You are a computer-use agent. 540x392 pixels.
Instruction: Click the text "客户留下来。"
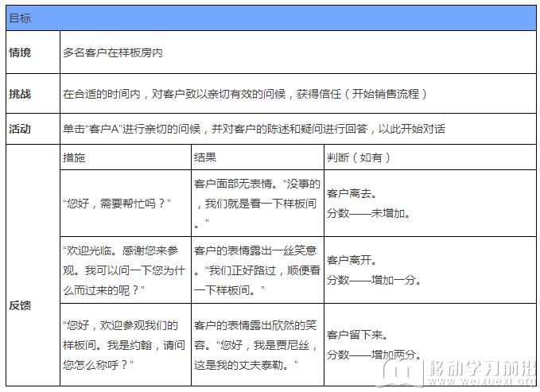(357, 335)
